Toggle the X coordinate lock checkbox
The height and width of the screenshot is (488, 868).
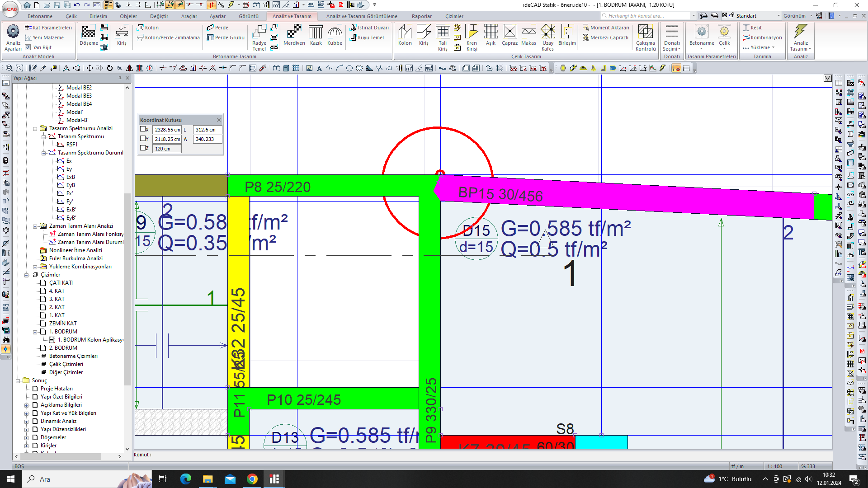tap(143, 129)
